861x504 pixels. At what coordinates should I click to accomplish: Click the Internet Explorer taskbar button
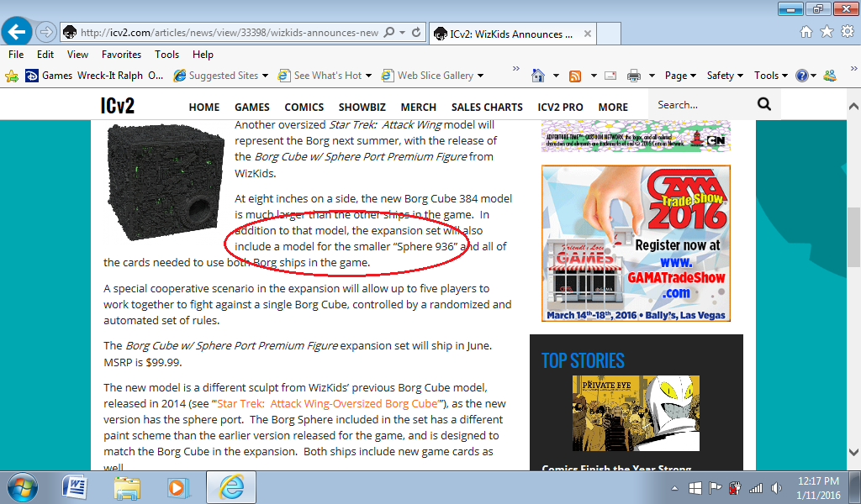pos(231,487)
